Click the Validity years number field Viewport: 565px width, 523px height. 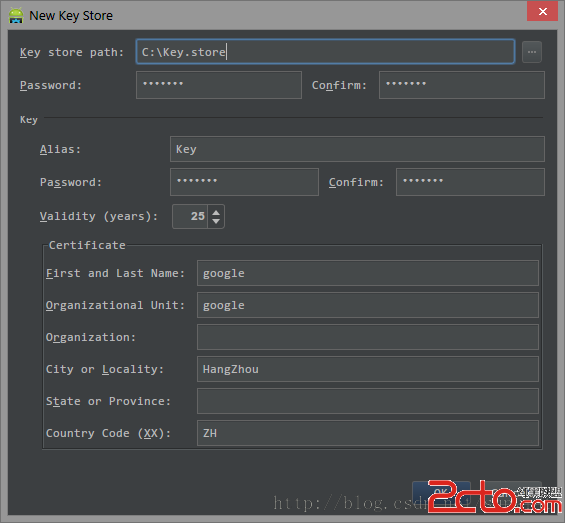pyautogui.click(x=190, y=217)
